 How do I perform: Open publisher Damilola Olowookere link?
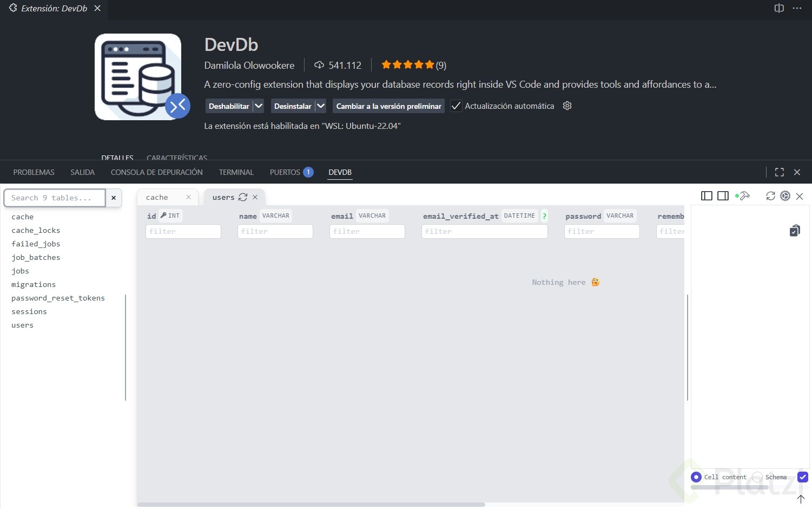tap(249, 65)
